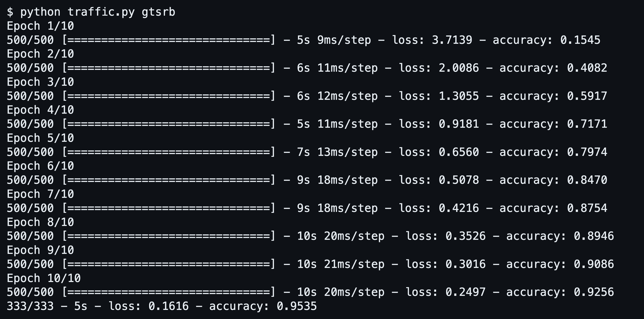644x319 pixels.
Task: Click the Epoch 1 progress bar
Action: [169, 40]
